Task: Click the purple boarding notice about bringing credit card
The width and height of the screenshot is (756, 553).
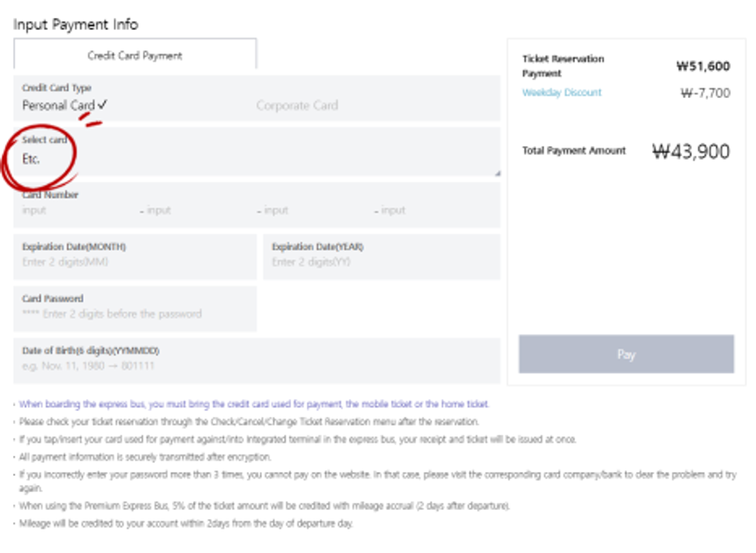Action: coord(254,404)
